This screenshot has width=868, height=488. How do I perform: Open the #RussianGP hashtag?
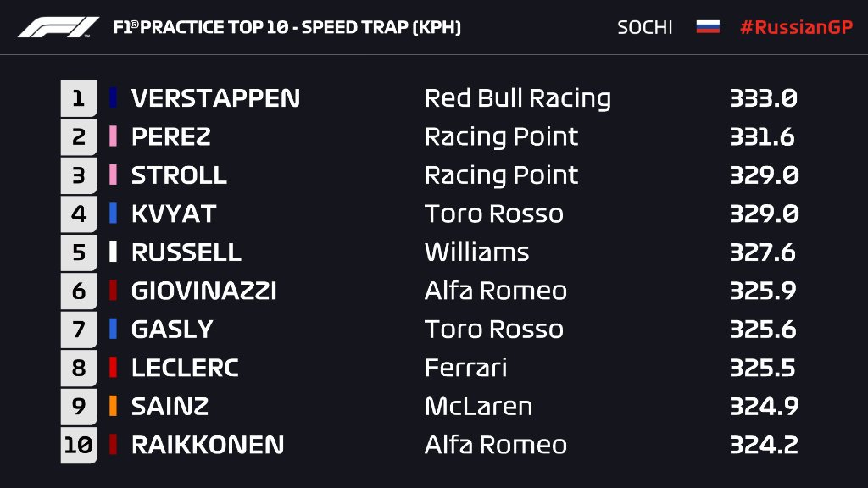[796, 27]
